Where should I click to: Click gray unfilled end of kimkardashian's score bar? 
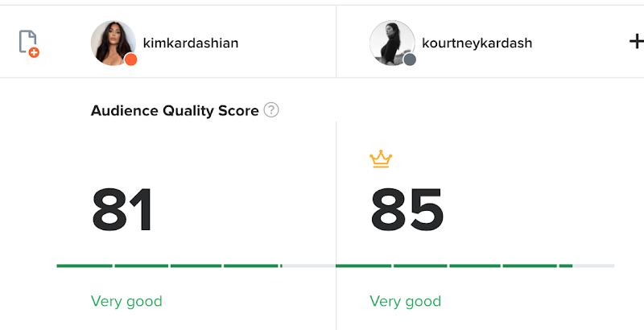coord(309,266)
